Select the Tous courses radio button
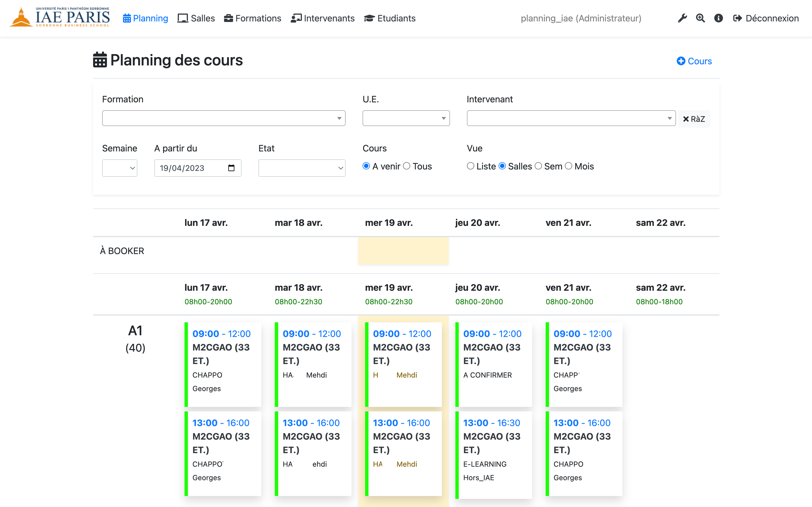 pyautogui.click(x=407, y=166)
